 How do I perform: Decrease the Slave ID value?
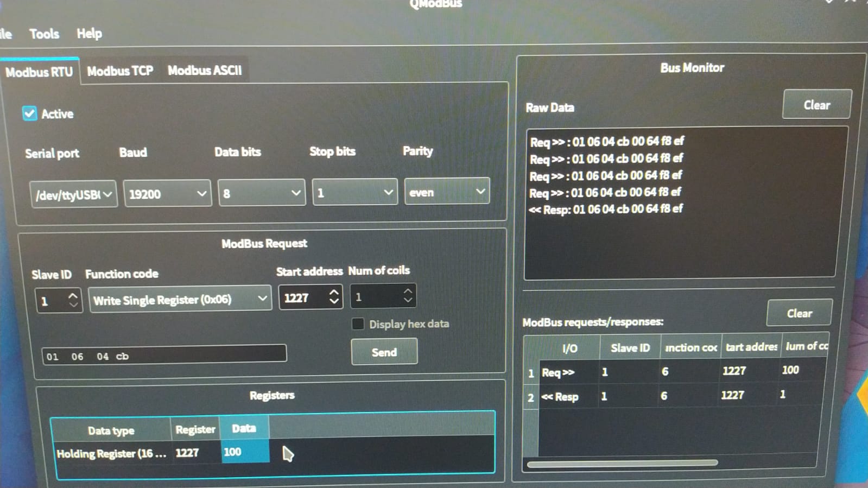tap(73, 305)
